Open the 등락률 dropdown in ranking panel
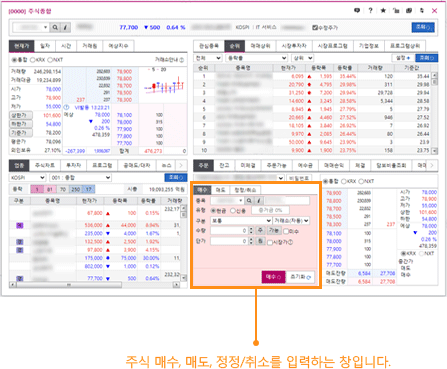The width and height of the screenshot is (447, 369). pos(256,58)
